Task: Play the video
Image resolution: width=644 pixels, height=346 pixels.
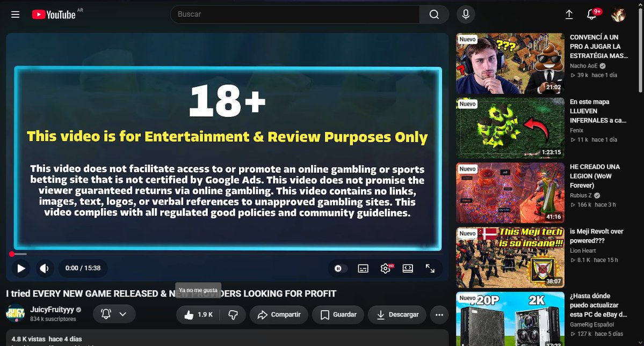Action: click(21, 268)
